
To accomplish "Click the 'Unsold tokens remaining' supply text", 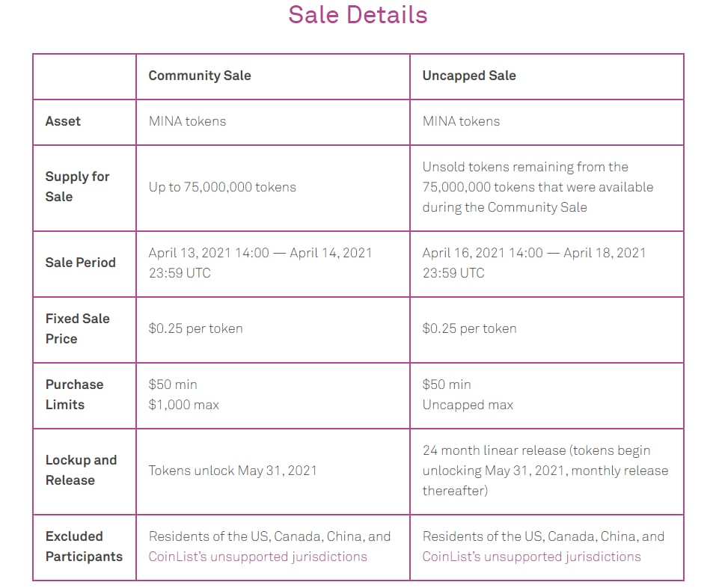I will click(525, 167).
